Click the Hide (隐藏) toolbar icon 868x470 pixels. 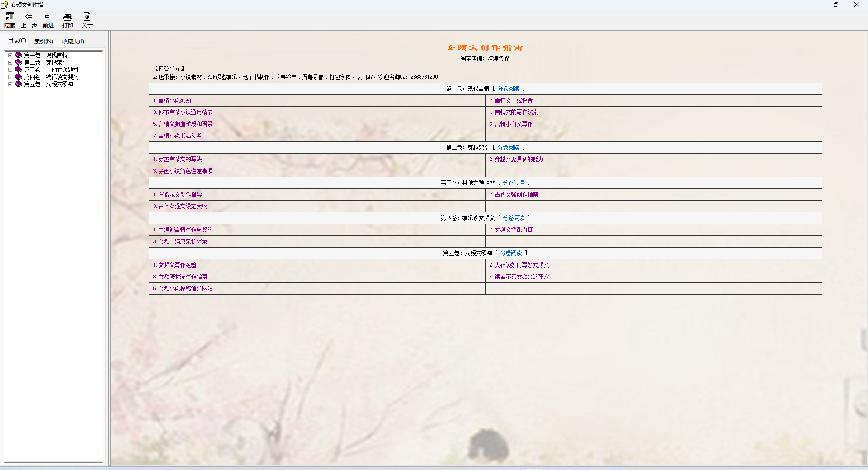click(9, 17)
